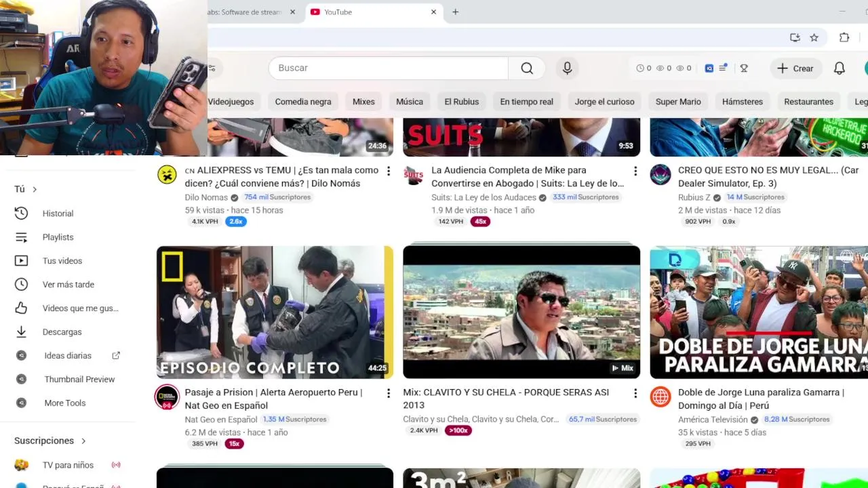Open options menu for the Suits video
The width and height of the screenshot is (868, 488).
pos(635,171)
